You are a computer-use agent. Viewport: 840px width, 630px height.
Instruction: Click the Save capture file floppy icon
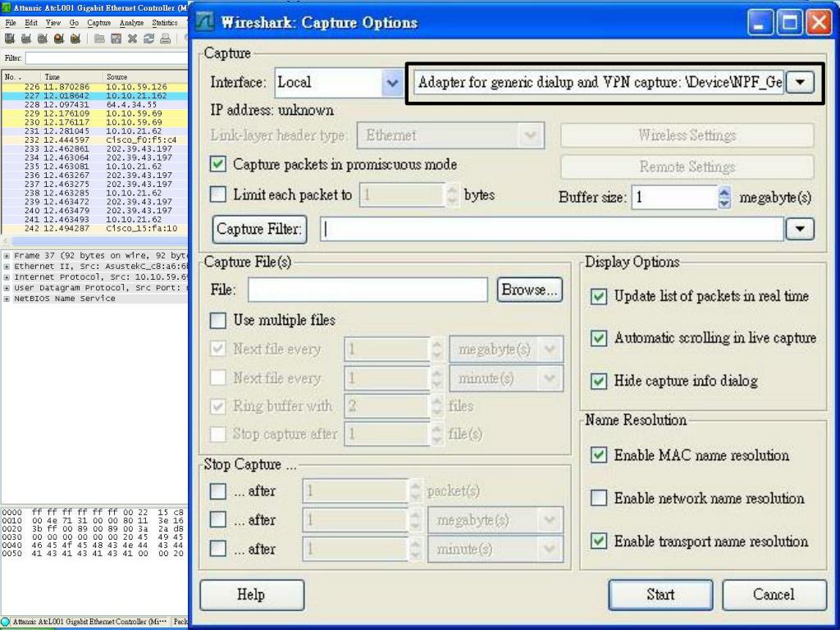click(x=116, y=39)
